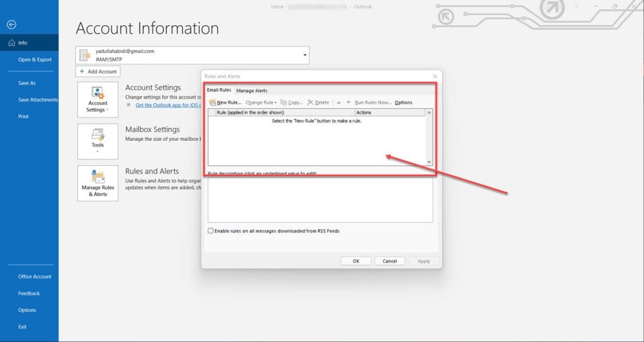Click the rules list scroll down arrow
Viewport: 644px width, 342px height.
429,162
